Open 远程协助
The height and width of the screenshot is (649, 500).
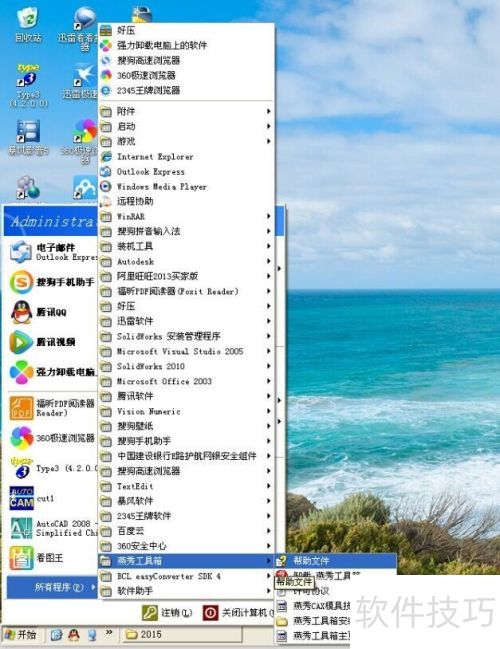pos(187,201)
